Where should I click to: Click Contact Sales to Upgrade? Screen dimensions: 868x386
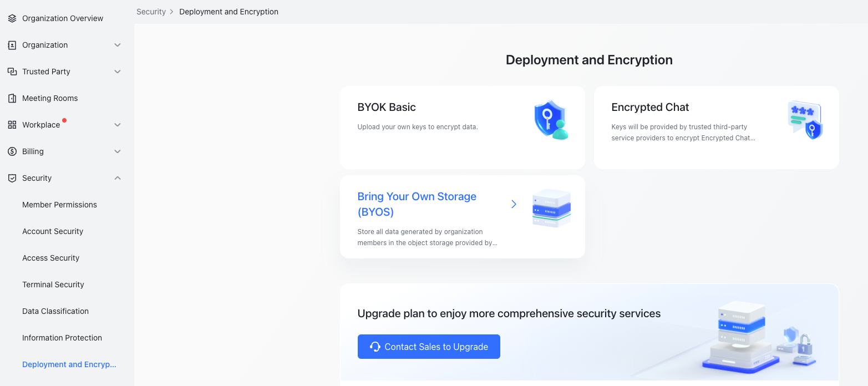point(429,347)
